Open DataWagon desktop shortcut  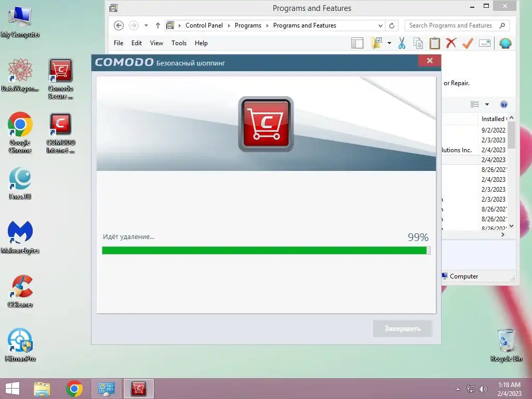pyautogui.click(x=20, y=75)
